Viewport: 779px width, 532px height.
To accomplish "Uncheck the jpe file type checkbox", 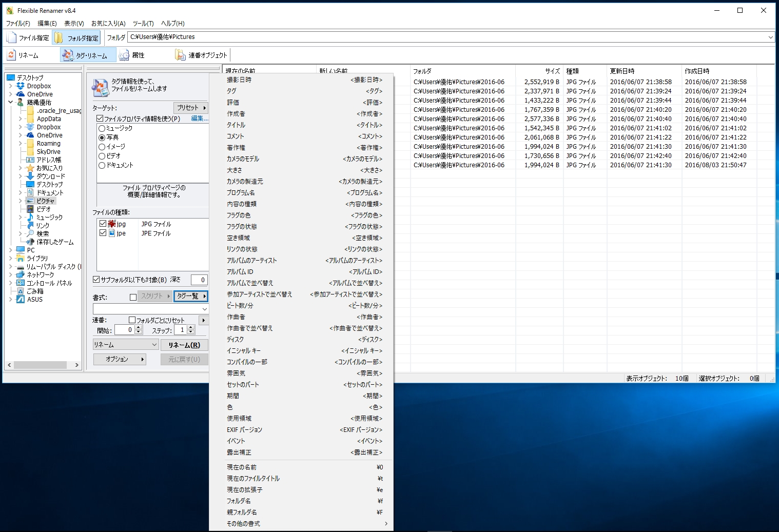I will click(103, 233).
